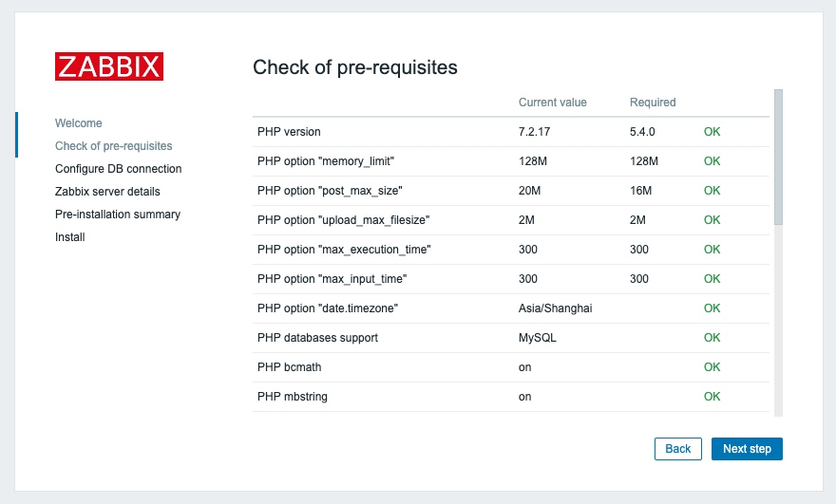
Task: Open Pre-installation summary step
Action: pos(117,215)
